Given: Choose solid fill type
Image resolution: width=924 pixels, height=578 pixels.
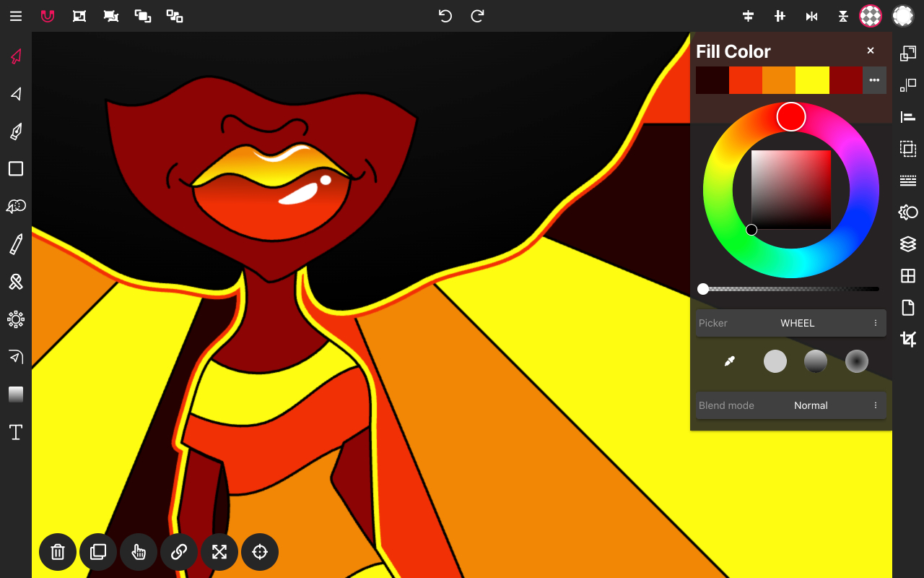Looking at the screenshot, I should click(x=775, y=361).
